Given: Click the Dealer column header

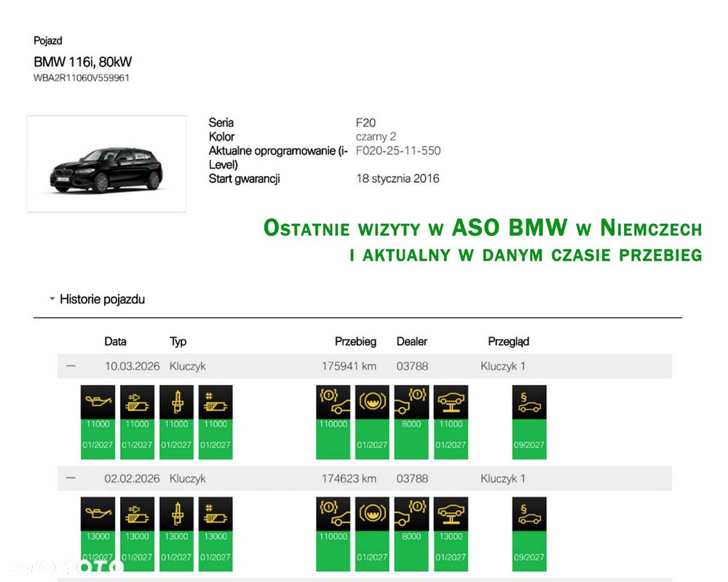Looking at the screenshot, I should (412, 342).
